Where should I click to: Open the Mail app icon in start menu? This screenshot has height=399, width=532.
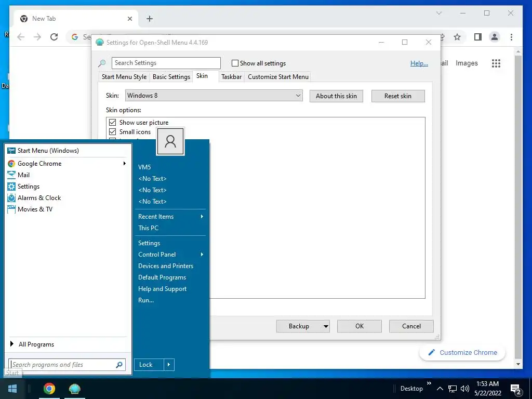coord(11,175)
